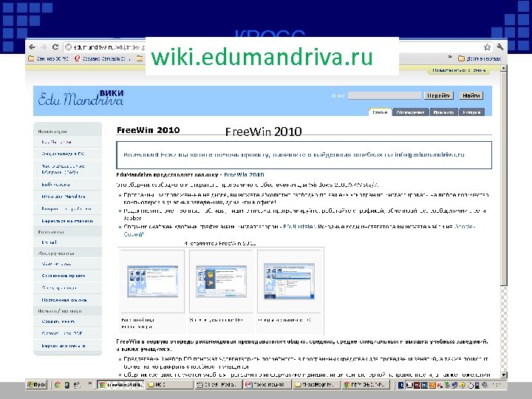Open the Постоянная ссылка tools link

[x=64, y=300]
